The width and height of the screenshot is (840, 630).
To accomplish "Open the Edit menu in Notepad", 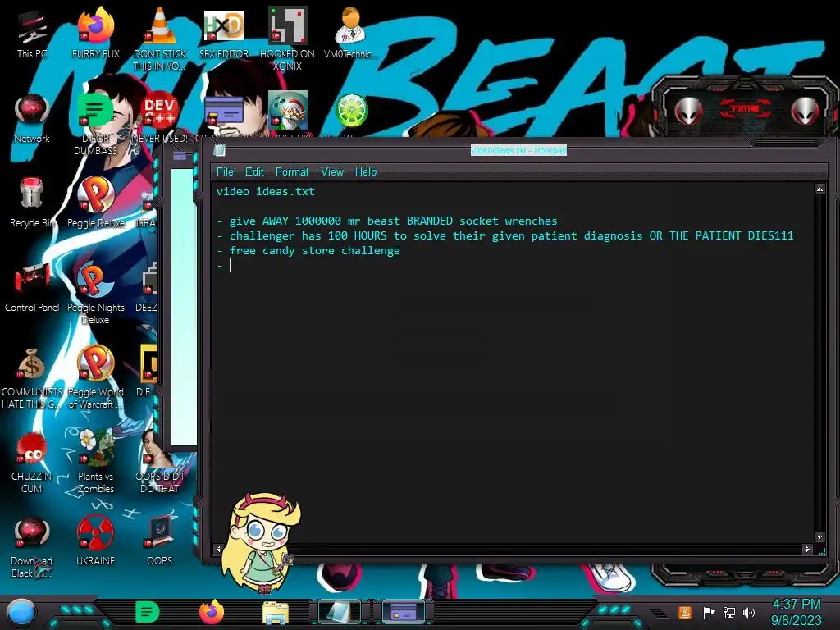I will (254, 172).
